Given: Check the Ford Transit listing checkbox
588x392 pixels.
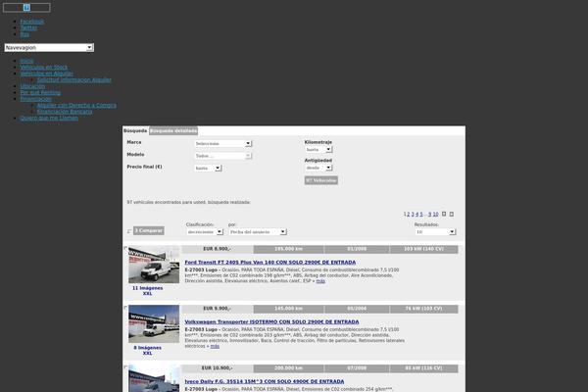Looking at the screenshot, I should pos(125,248).
